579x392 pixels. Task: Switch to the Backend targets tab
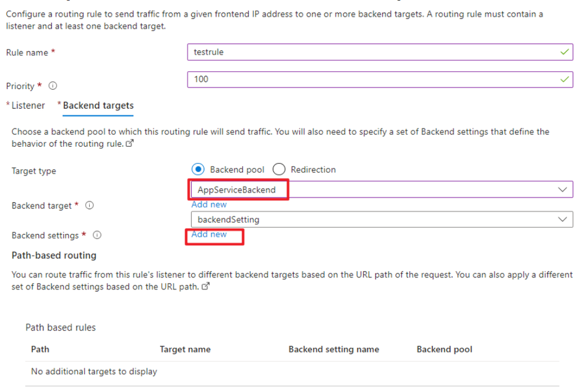tap(98, 105)
